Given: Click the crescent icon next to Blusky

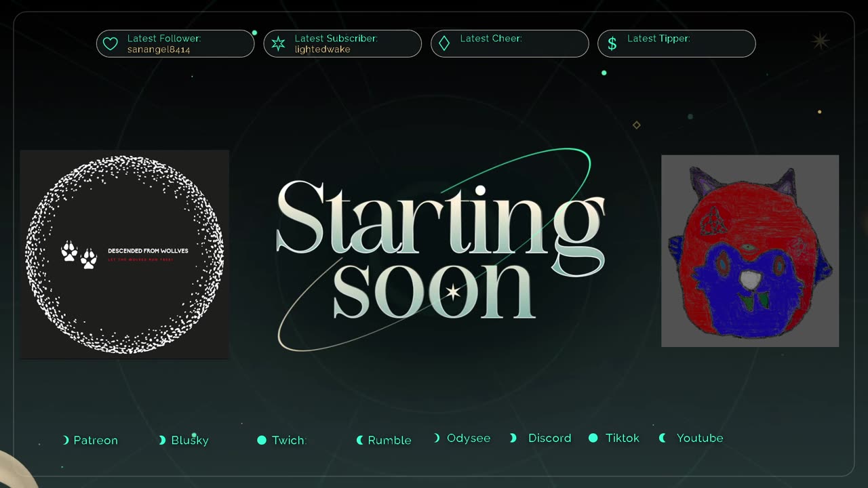Looking at the screenshot, I should point(162,440).
